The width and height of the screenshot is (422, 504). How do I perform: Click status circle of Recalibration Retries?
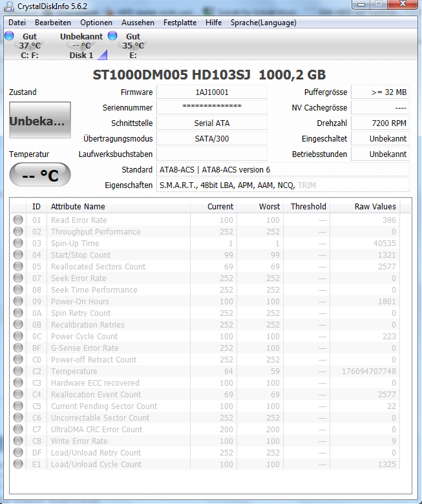(x=18, y=324)
